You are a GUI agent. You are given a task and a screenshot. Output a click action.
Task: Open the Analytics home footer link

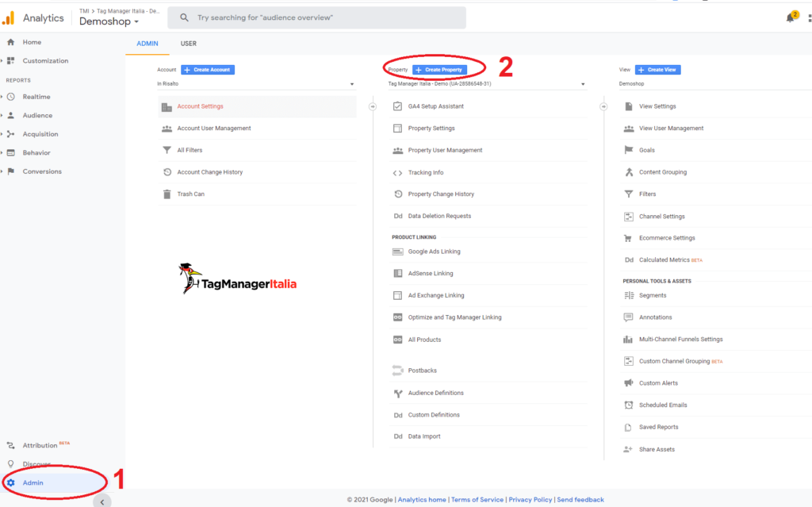click(422, 500)
